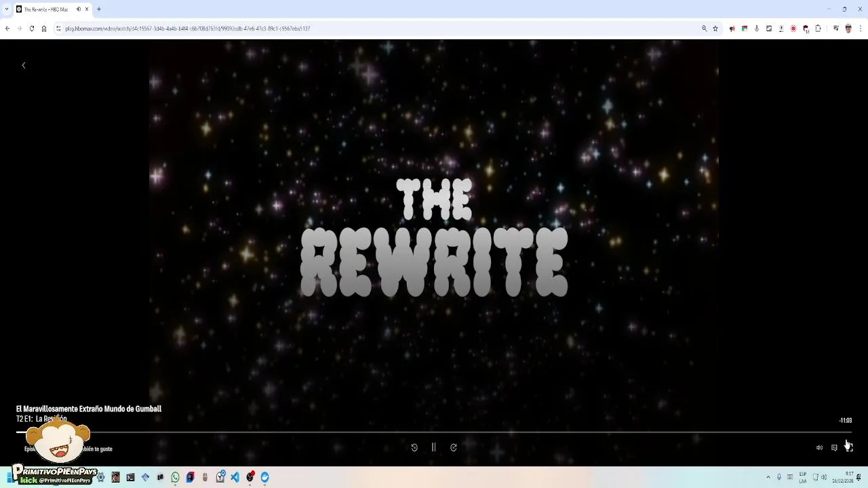Open the microphone extension icon
This screenshot has width=868, height=488.
(757, 28)
